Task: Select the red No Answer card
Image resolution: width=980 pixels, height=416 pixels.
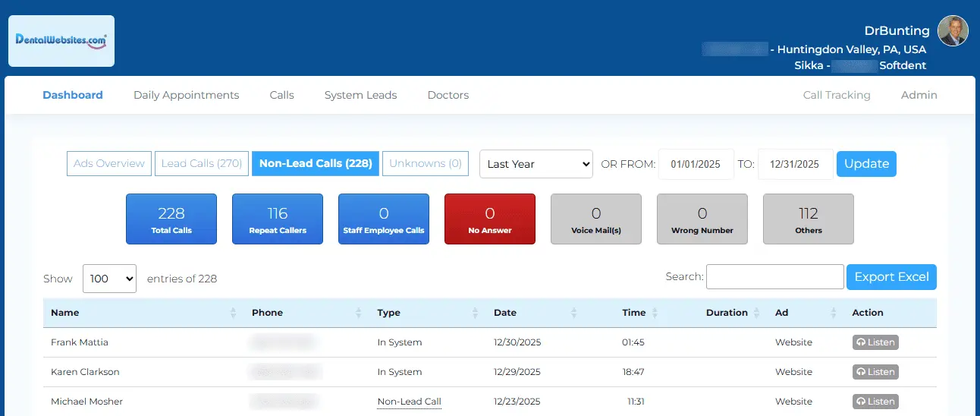Action: pyautogui.click(x=490, y=219)
